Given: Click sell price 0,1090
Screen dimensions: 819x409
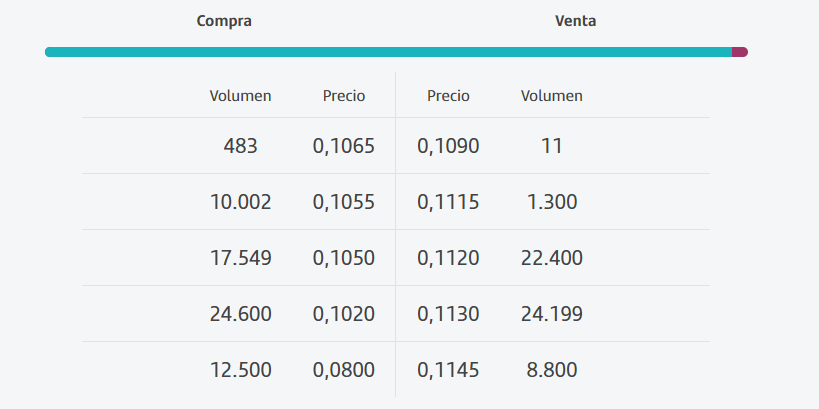Looking at the screenshot, I should 448,146.
